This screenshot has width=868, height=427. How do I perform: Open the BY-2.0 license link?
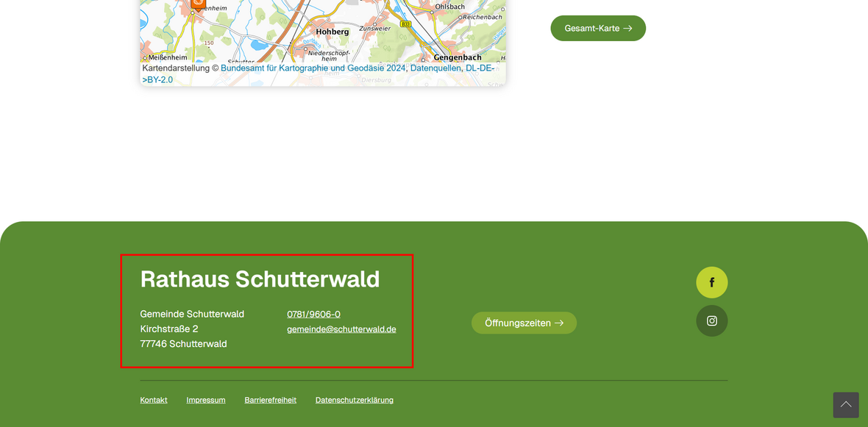coord(160,80)
